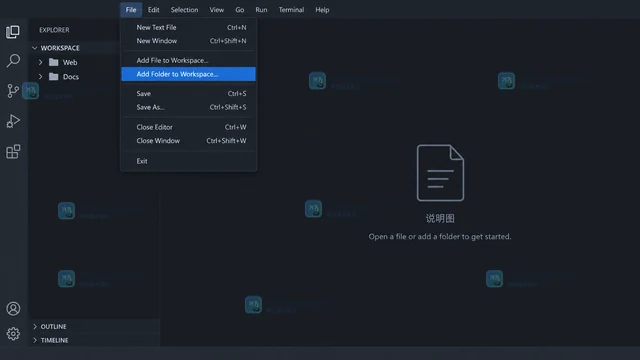Open the Accounts icon
The width and height of the screenshot is (640, 360).
pyautogui.click(x=13, y=309)
